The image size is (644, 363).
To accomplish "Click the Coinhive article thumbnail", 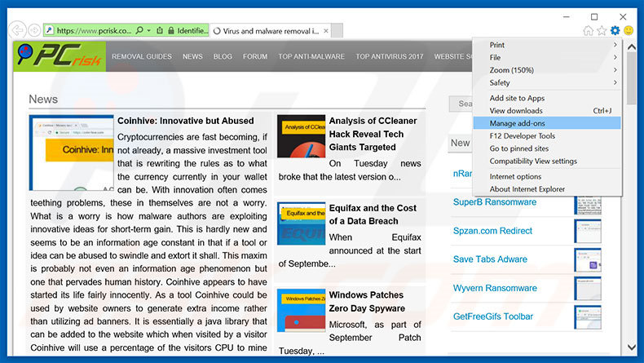I will click(x=72, y=153).
